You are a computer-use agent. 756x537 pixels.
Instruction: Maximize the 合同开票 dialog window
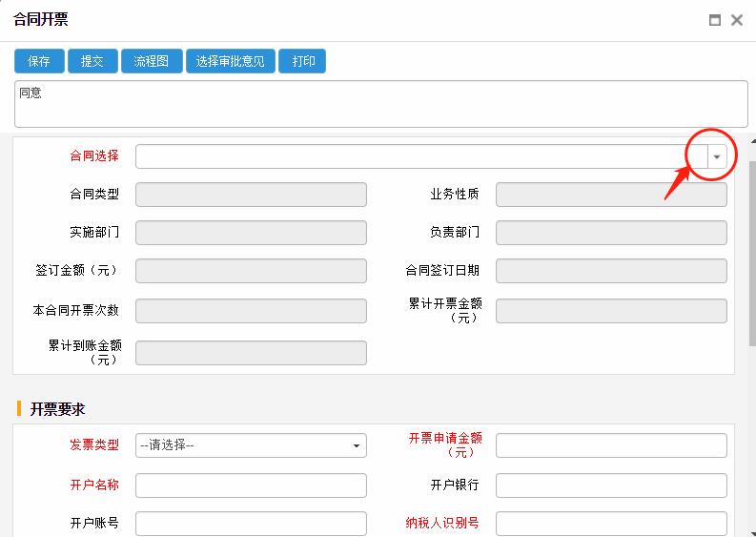(715, 20)
